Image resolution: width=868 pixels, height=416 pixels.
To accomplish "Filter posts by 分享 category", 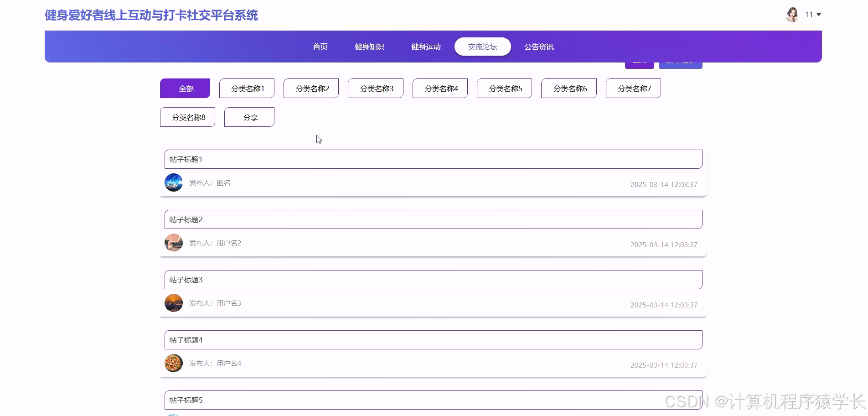I will 249,117.
